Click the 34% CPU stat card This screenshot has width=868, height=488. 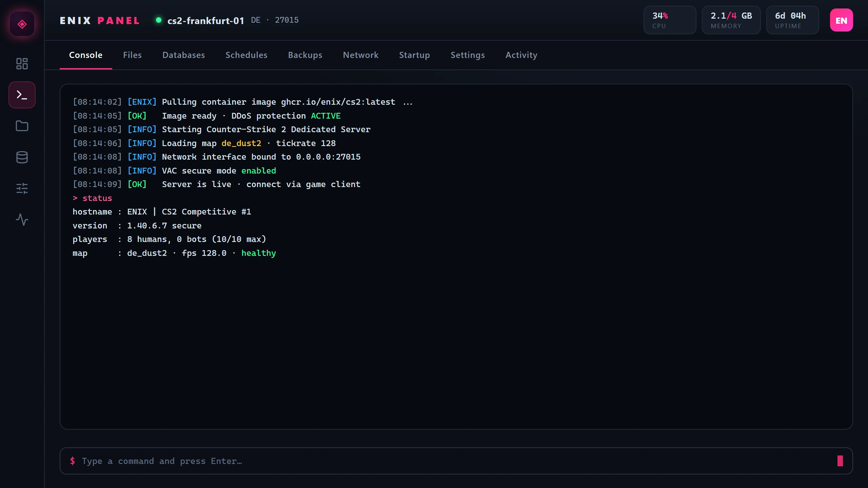[x=670, y=20]
